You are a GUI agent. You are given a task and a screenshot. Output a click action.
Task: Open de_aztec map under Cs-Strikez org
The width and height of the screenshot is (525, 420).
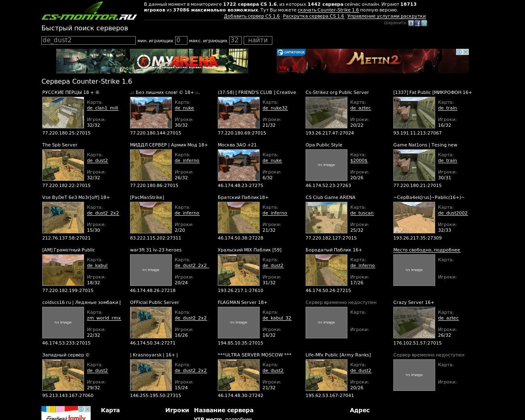click(361, 108)
